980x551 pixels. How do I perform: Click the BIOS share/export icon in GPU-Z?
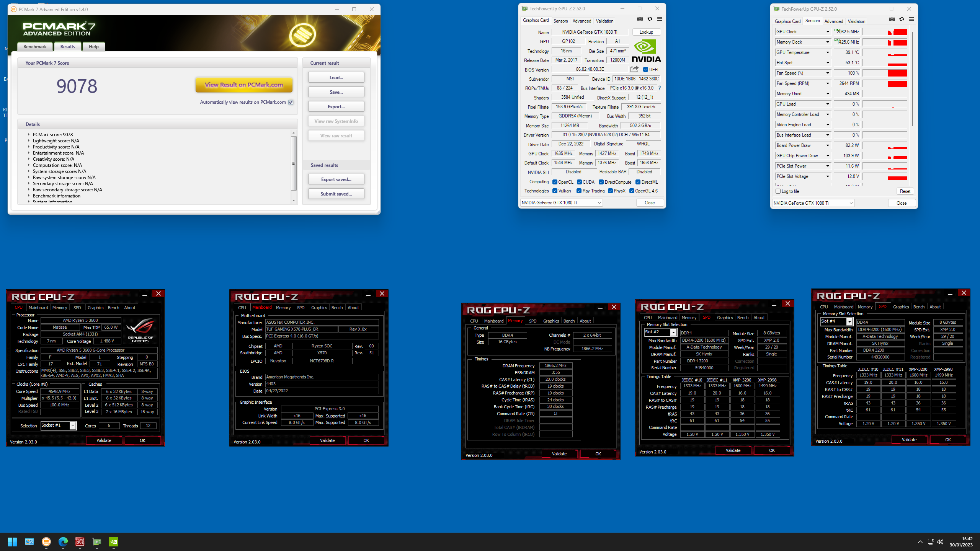click(x=634, y=69)
